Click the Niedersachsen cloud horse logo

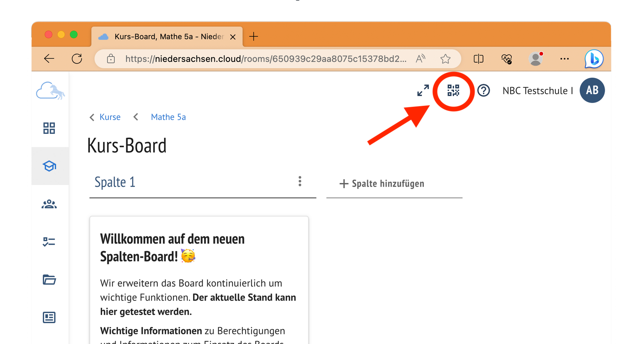coord(50,91)
